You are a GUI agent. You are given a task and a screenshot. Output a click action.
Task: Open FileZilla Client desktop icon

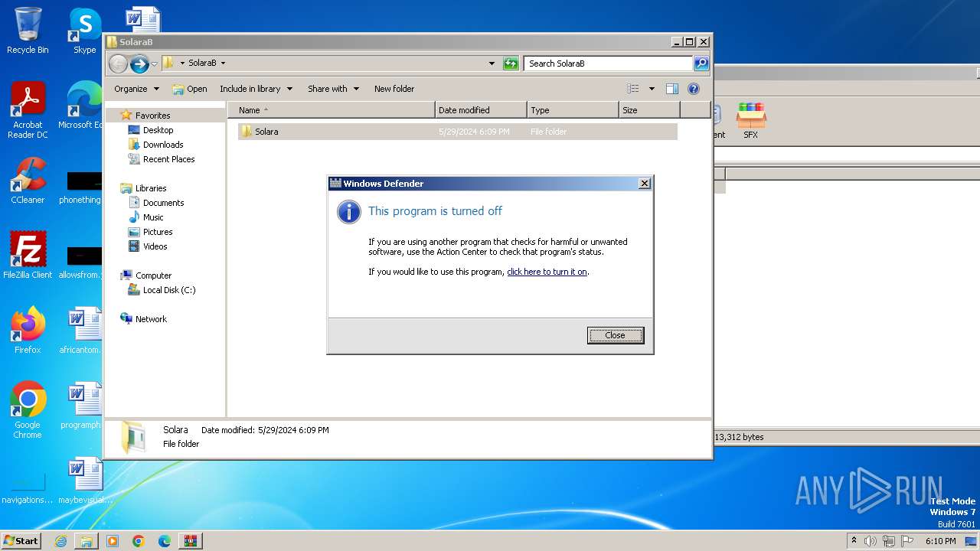pyautogui.click(x=28, y=256)
